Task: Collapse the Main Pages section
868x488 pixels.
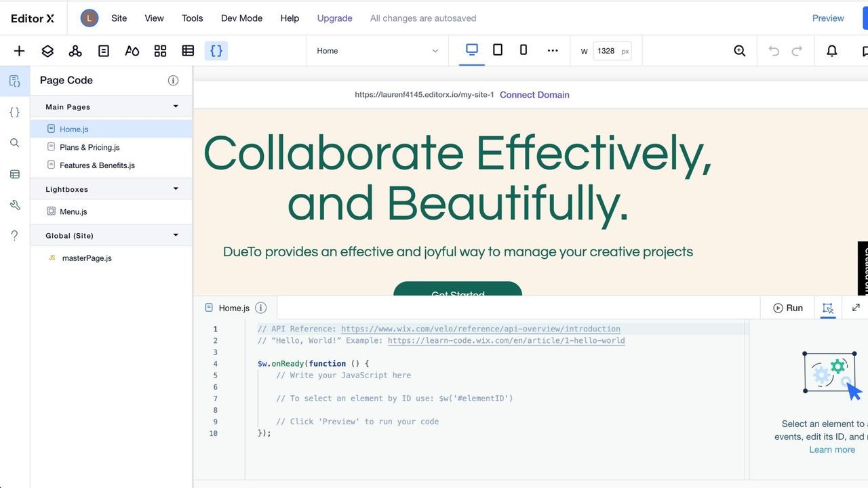Action: (176, 106)
